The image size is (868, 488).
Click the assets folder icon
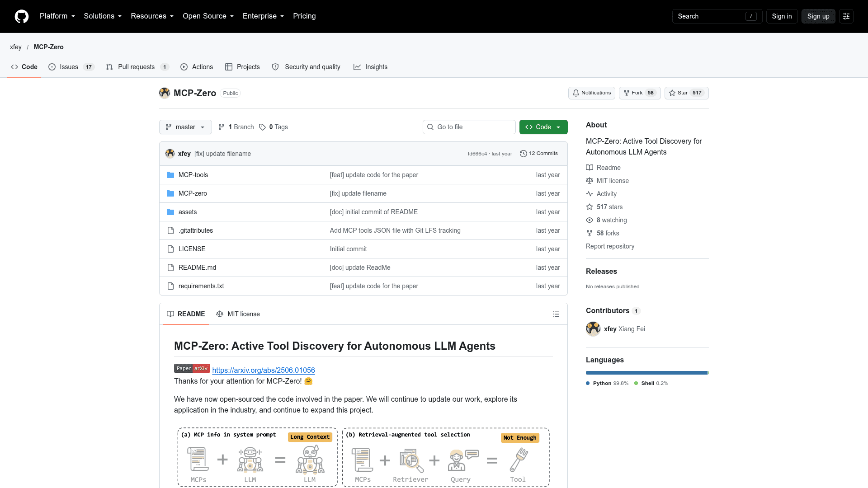(170, 212)
